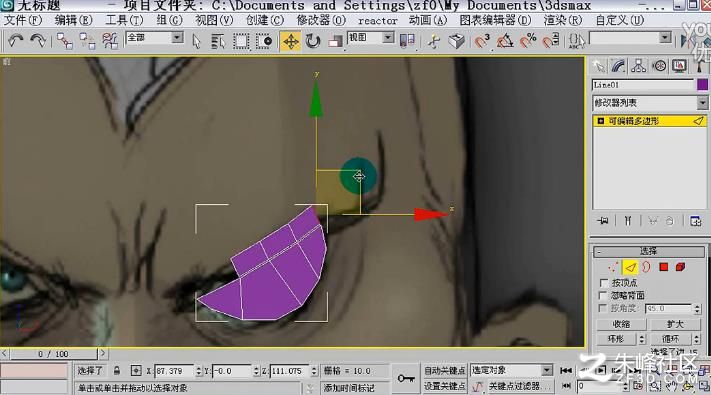Click the Select Object arrow tool

196,41
